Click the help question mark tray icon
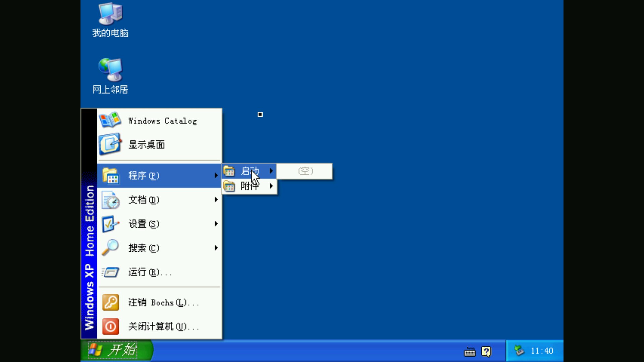Screen dimensions: 644x362 (486, 351)
